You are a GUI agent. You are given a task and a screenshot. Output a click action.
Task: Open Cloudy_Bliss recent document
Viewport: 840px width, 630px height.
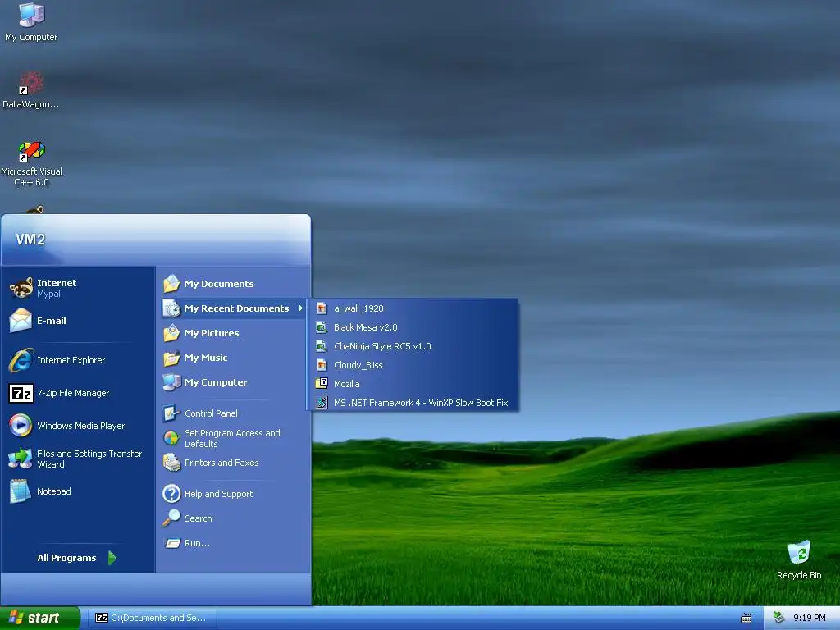pyautogui.click(x=414, y=365)
